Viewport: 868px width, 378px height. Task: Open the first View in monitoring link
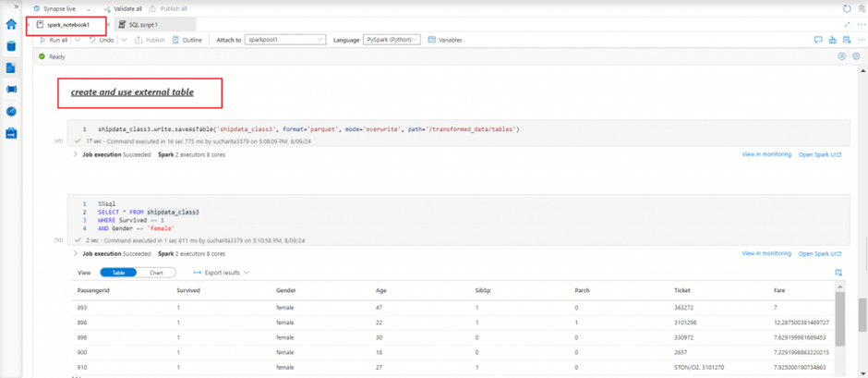pyautogui.click(x=766, y=154)
